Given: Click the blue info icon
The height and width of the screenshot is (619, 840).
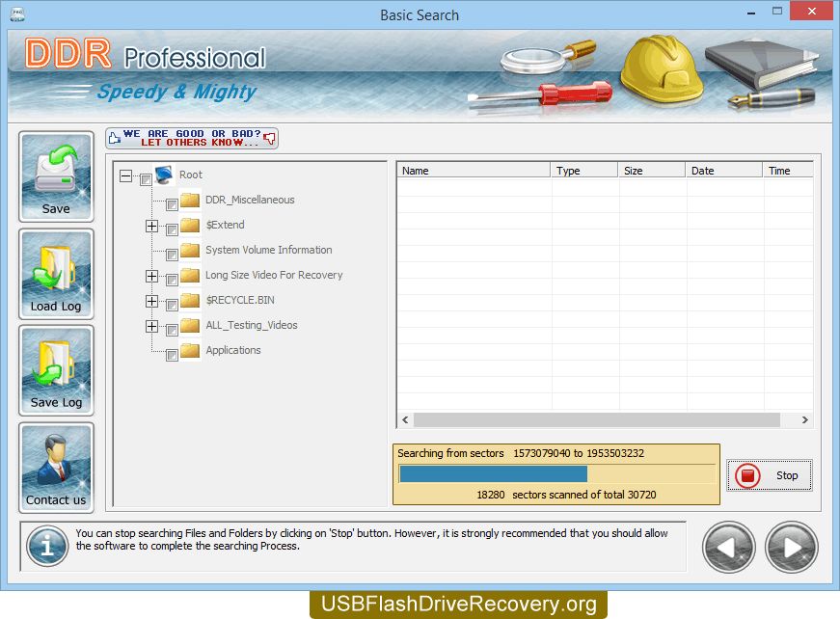Looking at the screenshot, I should [x=47, y=546].
